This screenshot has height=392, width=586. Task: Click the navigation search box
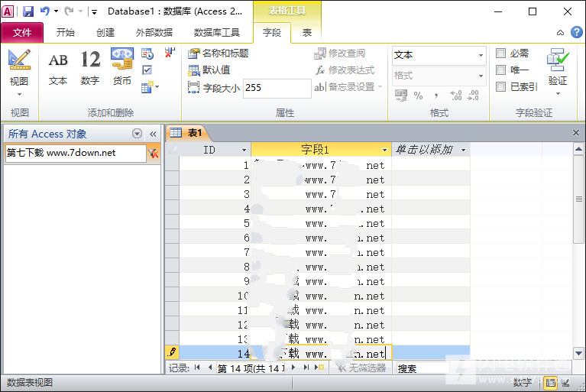coord(76,153)
